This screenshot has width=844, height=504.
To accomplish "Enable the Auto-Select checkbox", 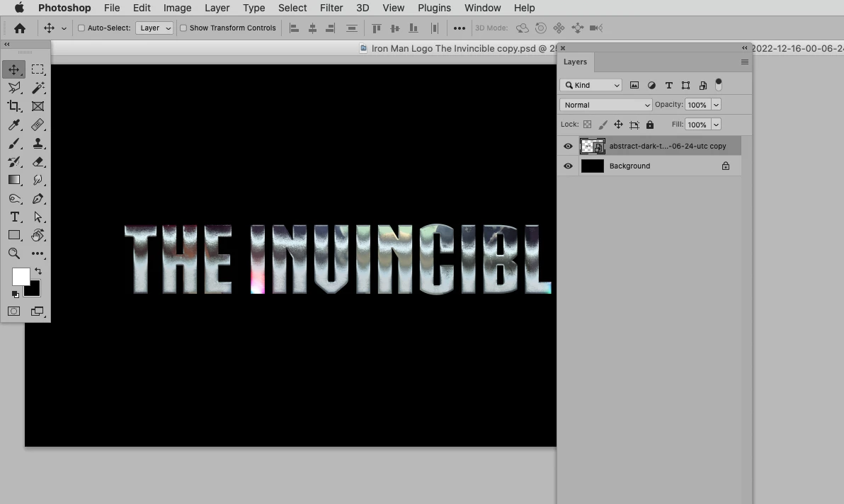I will pos(81,28).
